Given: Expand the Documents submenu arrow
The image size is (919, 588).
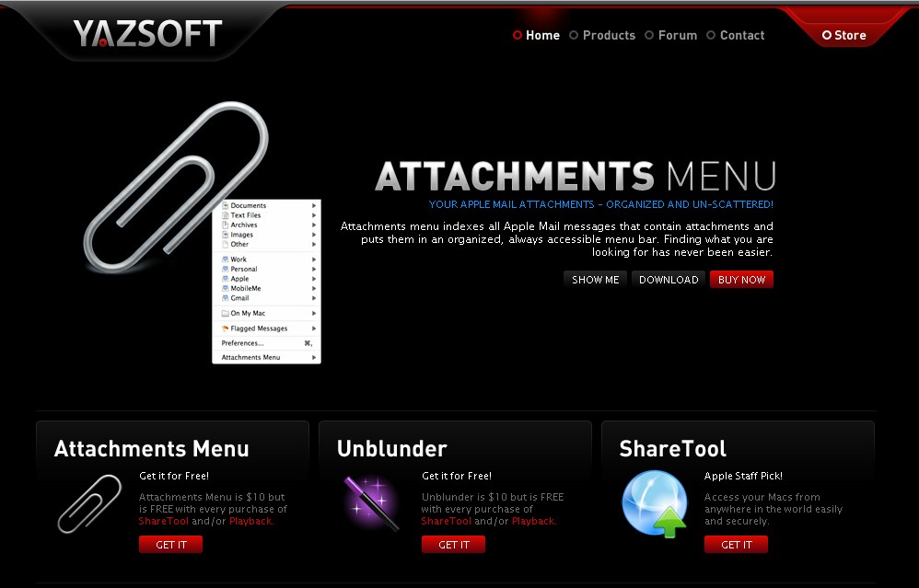Looking at the screenshot, I should pyautogui.click(x=314, y=205).
